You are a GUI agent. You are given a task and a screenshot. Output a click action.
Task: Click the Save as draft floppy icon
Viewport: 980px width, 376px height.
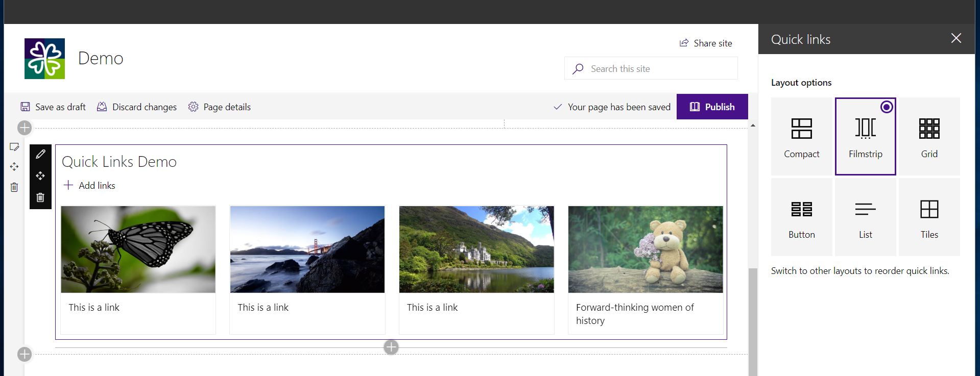(25, 107)
